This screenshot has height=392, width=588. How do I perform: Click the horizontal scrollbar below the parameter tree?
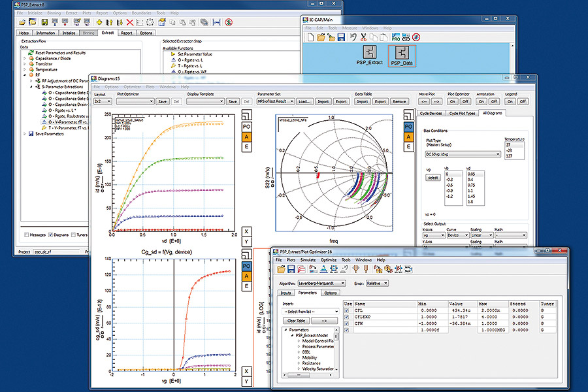click(298, 374)
